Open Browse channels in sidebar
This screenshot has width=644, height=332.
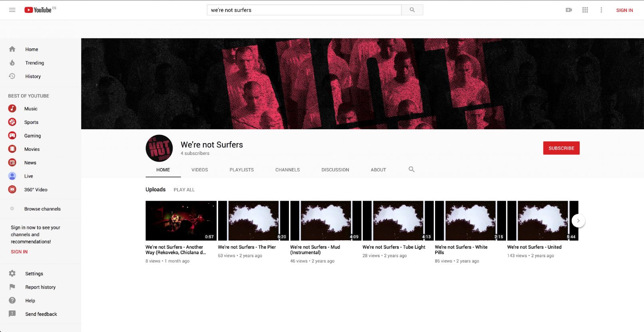42,209
